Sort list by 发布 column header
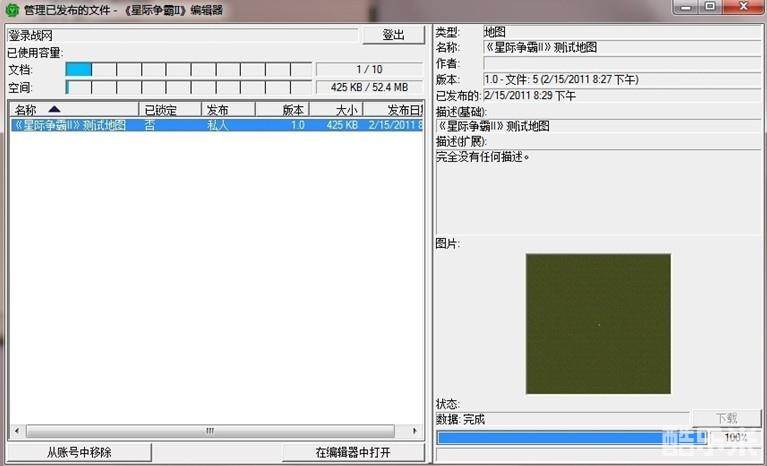Viewport: 767px width, 466px height. 227,110
